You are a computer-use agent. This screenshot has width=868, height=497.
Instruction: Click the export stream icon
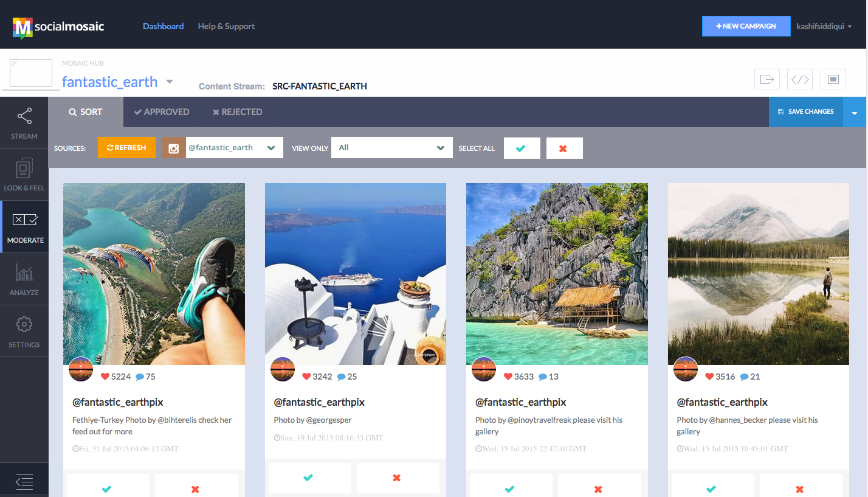pos(766,79)
